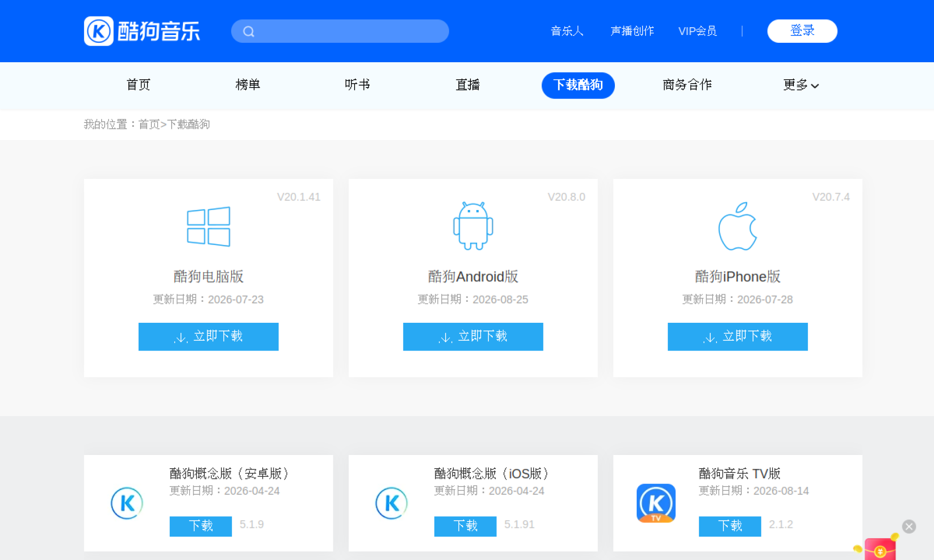This screenshot has width=934, height=560.
Task: Open the 商务合作 tab
Action: (687, 85)
